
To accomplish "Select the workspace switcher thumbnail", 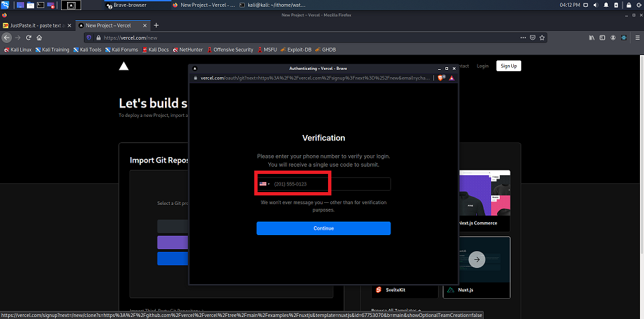I will coord(71,5).
